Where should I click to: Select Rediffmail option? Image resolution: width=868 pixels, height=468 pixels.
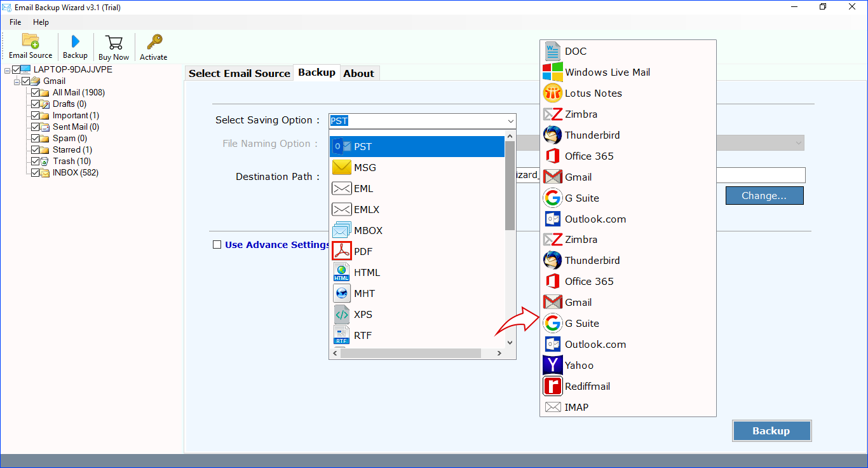pos(628,386)
